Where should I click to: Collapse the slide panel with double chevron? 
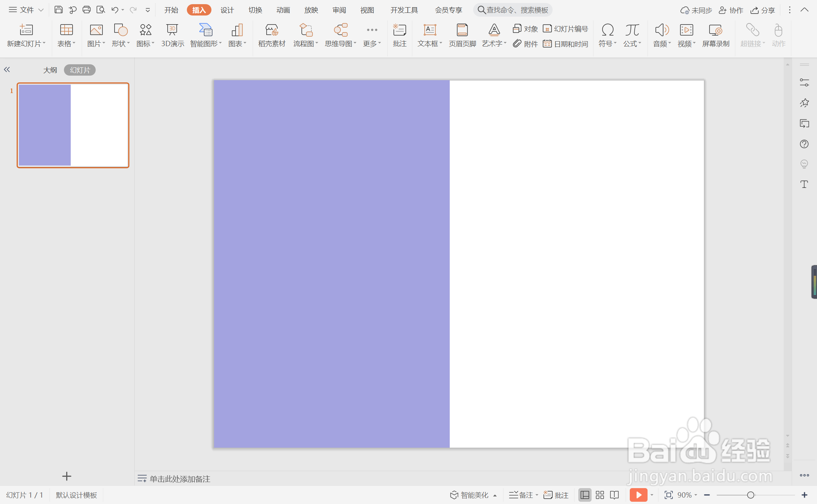7,70
